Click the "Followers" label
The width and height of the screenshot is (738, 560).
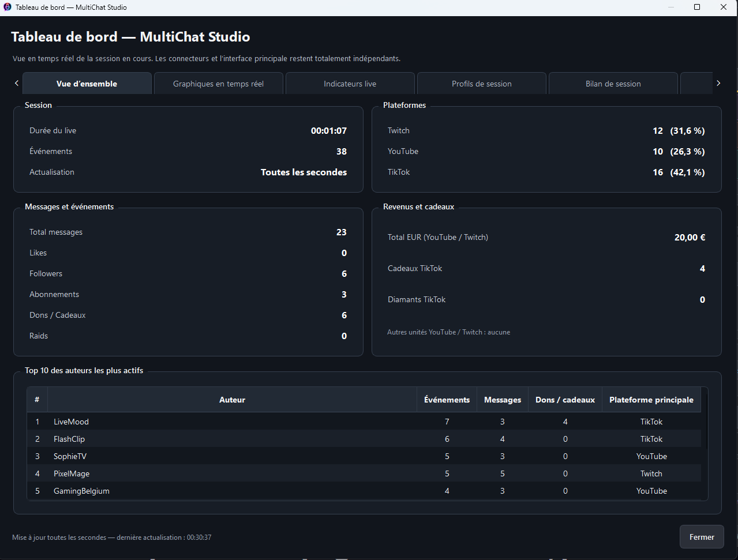tap(46, 274)
